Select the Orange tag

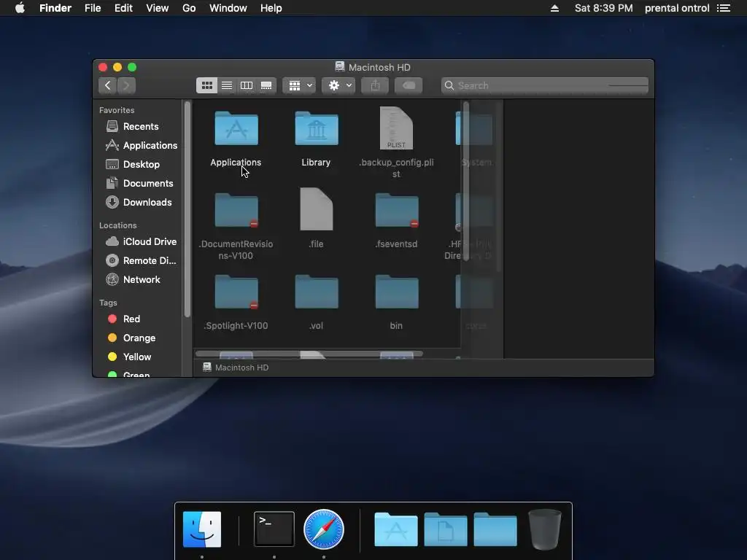pyautogui.click(x=138, y=338)
